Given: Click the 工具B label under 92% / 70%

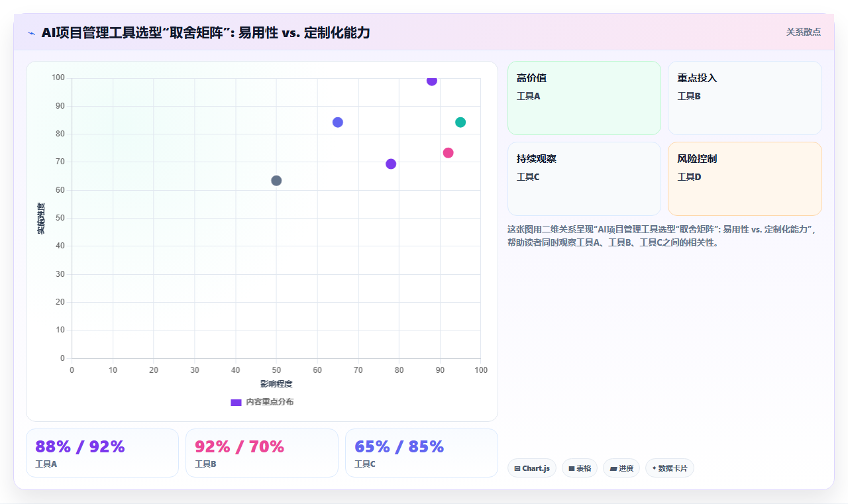Looking at the screenshot, I should (206, 464).
